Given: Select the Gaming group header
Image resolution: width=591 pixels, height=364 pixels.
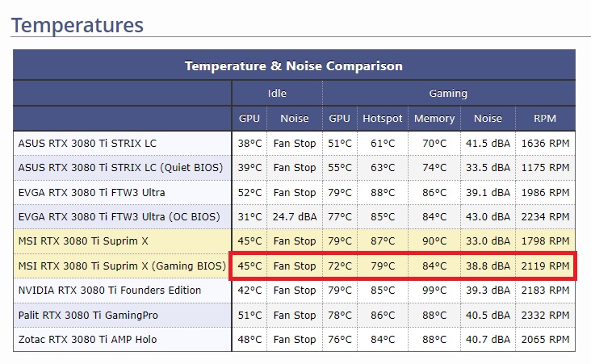Looking at the screenshot, I should click(448, 94).
